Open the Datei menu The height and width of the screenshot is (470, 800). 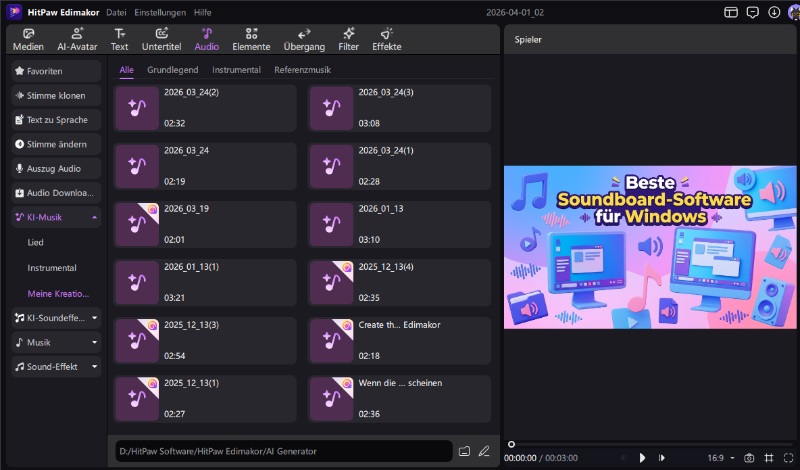(116, 12)
